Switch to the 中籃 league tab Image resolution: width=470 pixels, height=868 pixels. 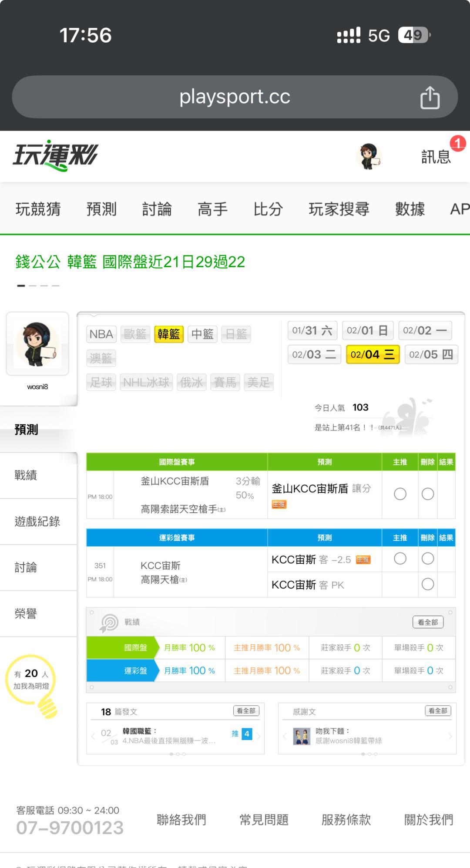tap(202, 334)
